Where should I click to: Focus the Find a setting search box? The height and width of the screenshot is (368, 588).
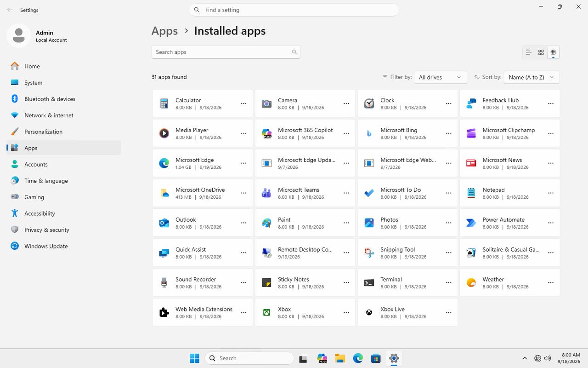294,10
